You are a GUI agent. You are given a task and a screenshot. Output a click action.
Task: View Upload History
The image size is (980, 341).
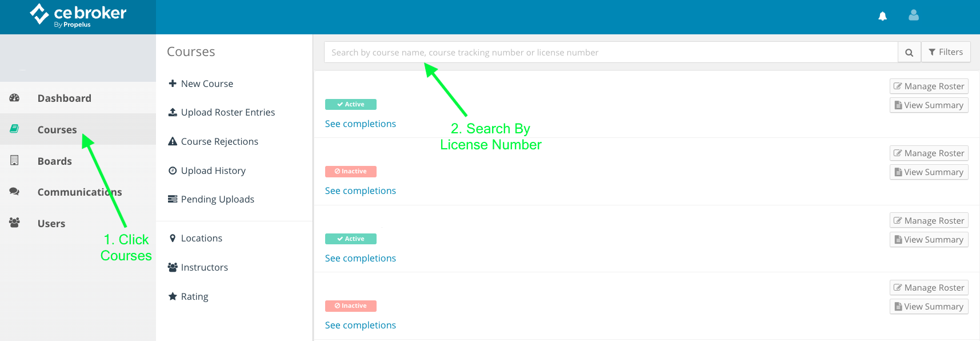213,170
